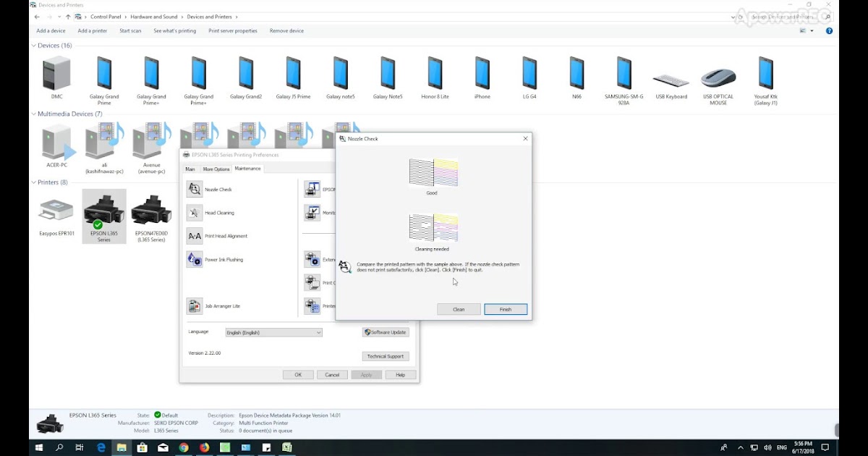Image resolution: width=868 pixels, height=456 pixels.
Task: Select the N66 device icon
Action: click(x=576, y=73)
